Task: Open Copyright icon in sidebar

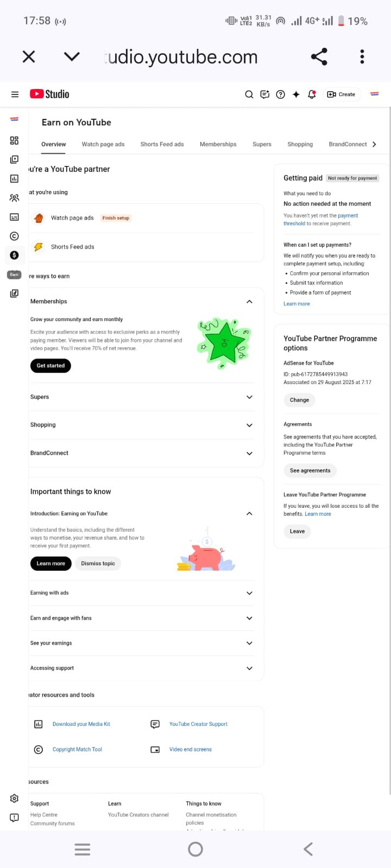Action: click(x=14, y=236)
